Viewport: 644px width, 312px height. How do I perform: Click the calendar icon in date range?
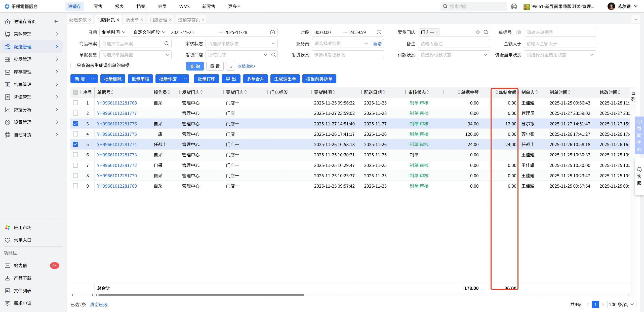point(272,32)
